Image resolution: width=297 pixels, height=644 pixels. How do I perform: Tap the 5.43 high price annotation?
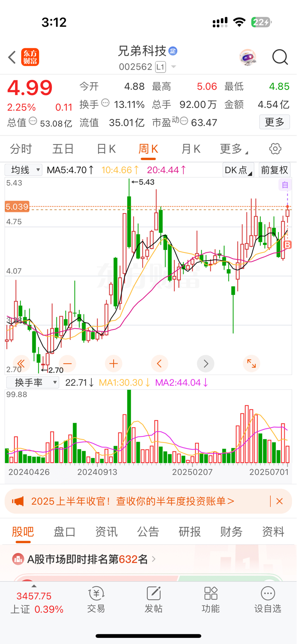tap(143, 182)
